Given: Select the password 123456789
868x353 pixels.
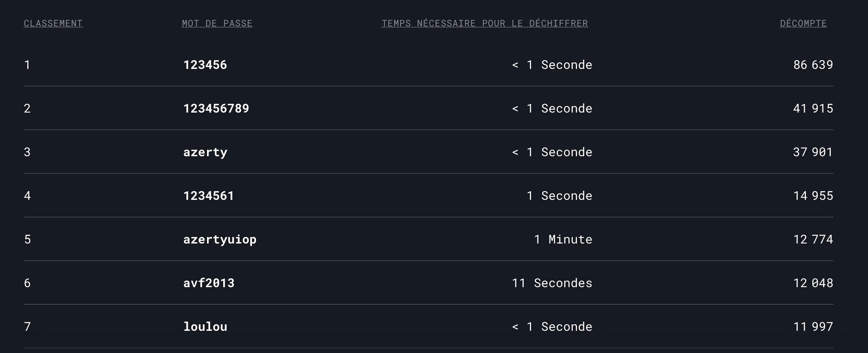Looking at the screenshot, I should [x=216, y=108].
